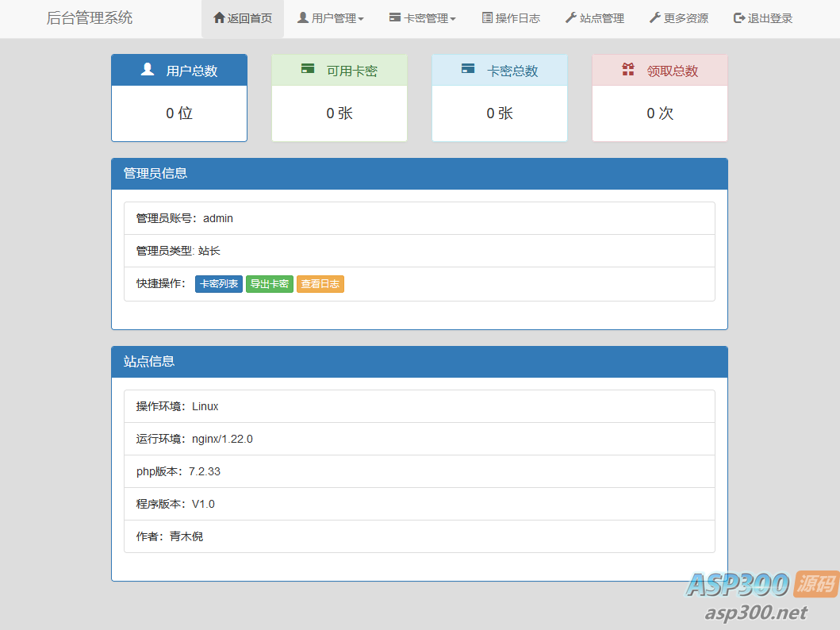The image size is (840, 630).
Task: Click the user icon on 用户总数 card
Action: tap(148, 70)
